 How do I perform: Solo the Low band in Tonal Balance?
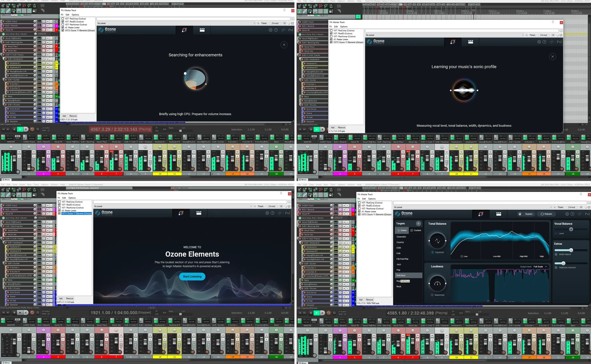461,256
